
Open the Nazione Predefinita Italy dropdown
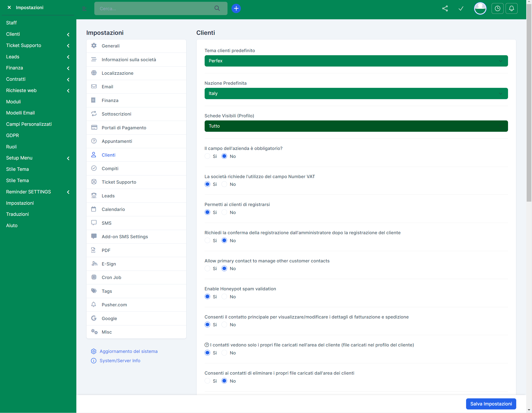point(356,93)
